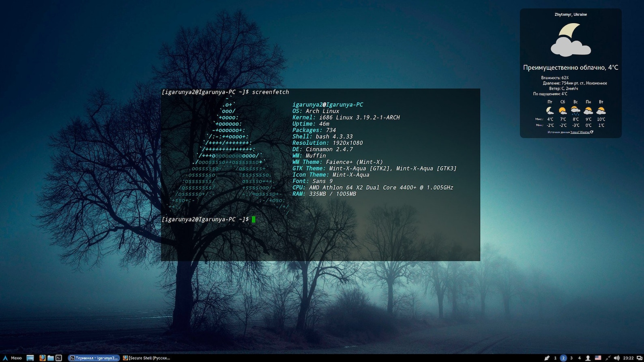Launch terminal from the panel launcher icon
Screen dimensions: 644x362
59,358
